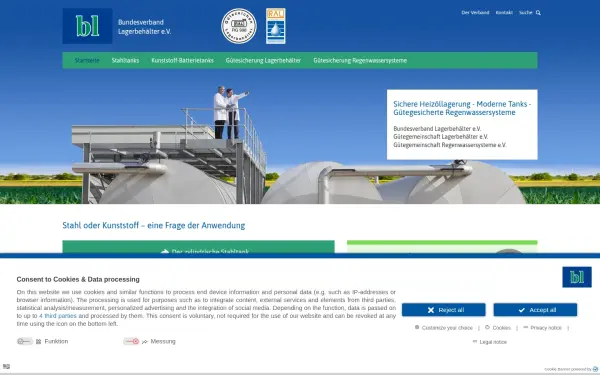Screen dimensions: 600x375
Task: Reject all cookies
Action: [x=443, y=310]
